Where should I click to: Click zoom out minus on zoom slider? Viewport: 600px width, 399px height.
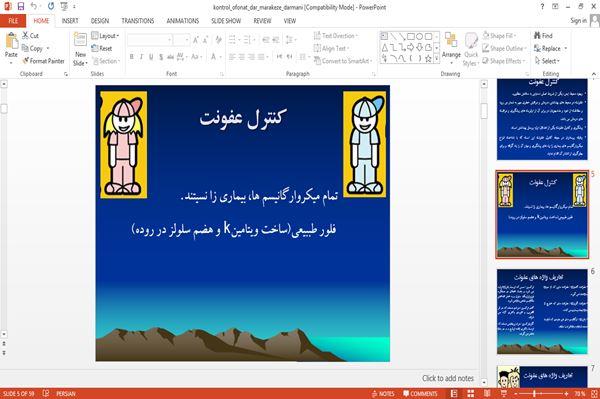[515, 394]
